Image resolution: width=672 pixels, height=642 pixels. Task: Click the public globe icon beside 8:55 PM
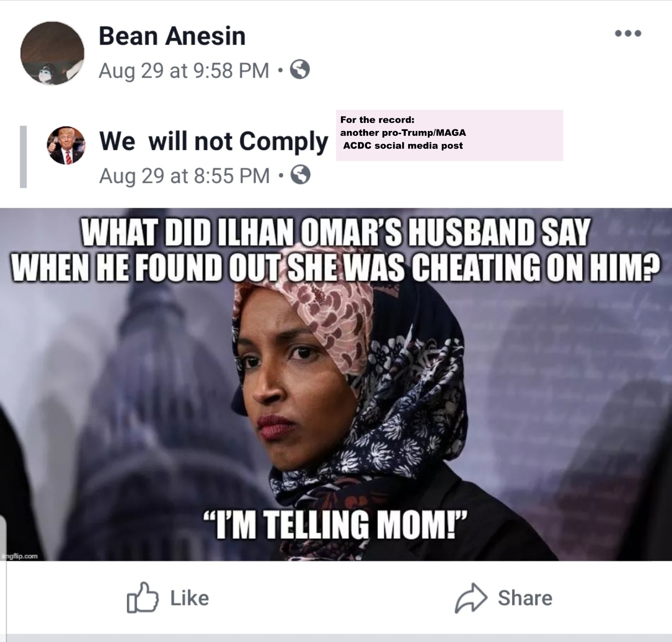(300, 175)
